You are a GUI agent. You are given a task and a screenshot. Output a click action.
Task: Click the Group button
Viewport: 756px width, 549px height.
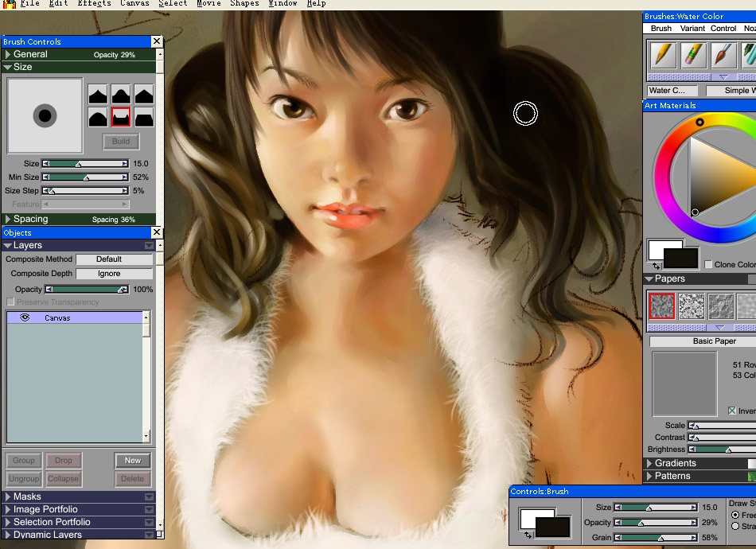pyautogui.click(x=24, y=461)
